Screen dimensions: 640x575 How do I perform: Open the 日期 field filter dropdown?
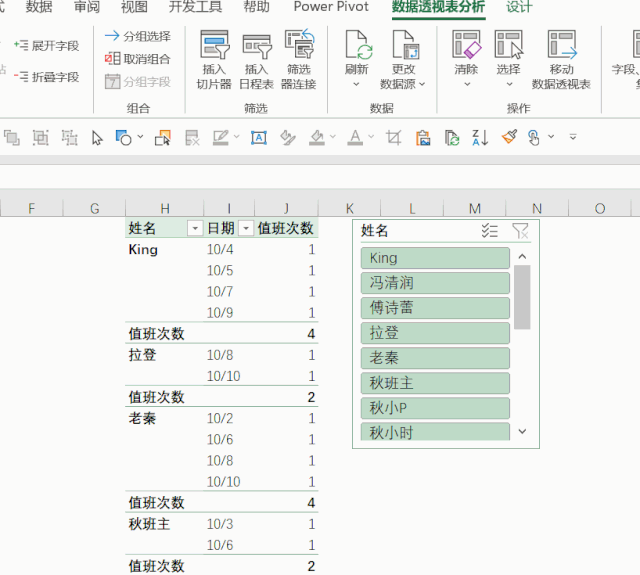(246, 229)
